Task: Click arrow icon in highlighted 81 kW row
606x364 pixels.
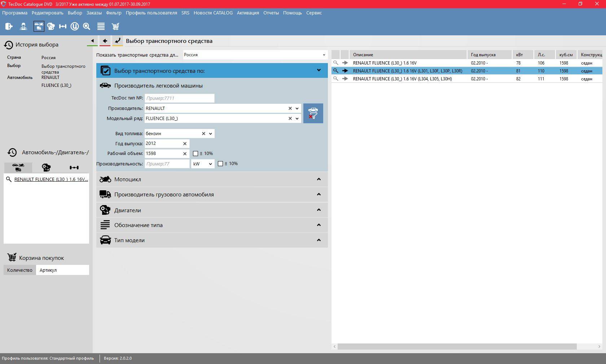Action: point(345,71)
